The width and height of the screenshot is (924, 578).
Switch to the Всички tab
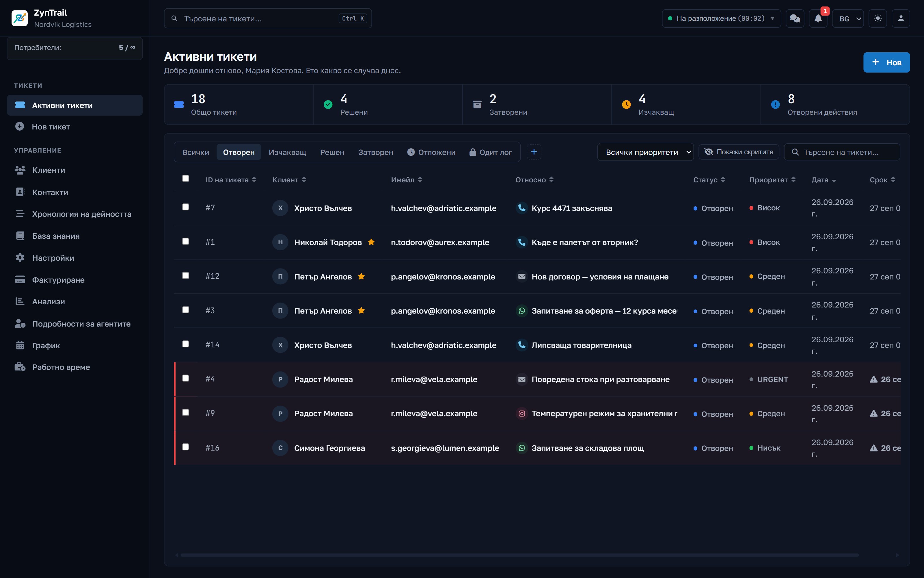click(x=195, y=152)
